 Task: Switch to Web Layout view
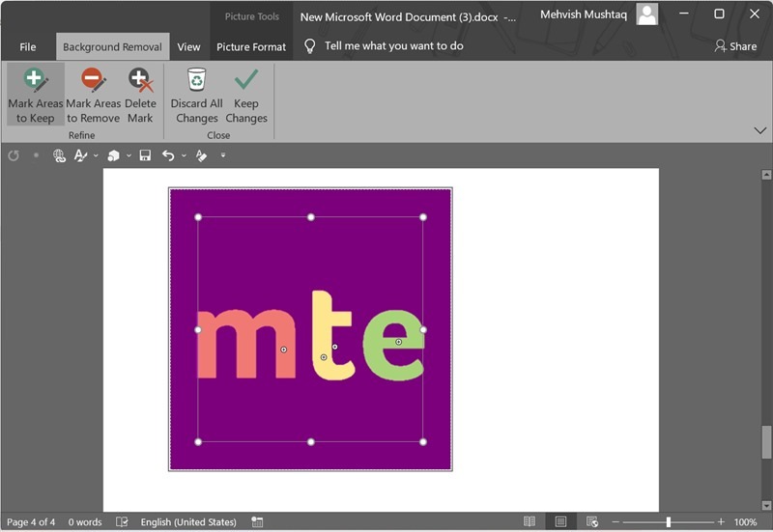pyautogui.click(x=592, y=521)
